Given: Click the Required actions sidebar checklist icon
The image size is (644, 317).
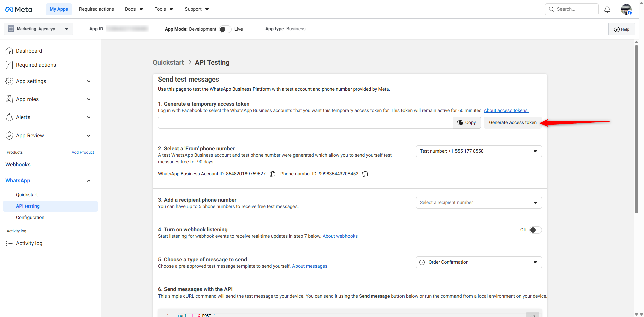Looking at the screenshot, I should point(9,65).
